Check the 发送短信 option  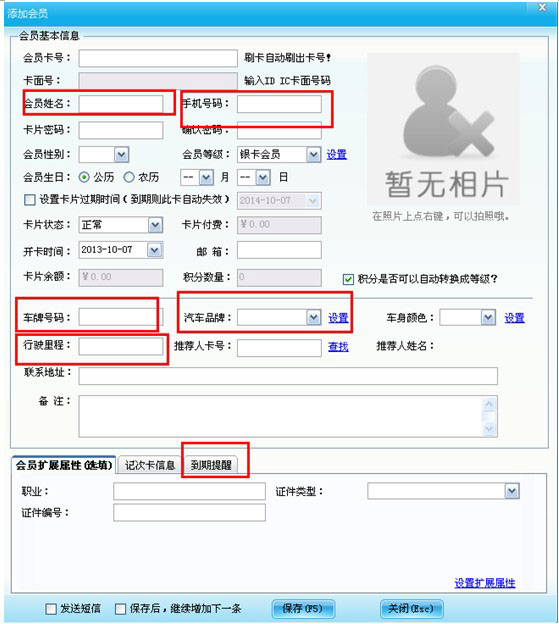coord(51,608)
